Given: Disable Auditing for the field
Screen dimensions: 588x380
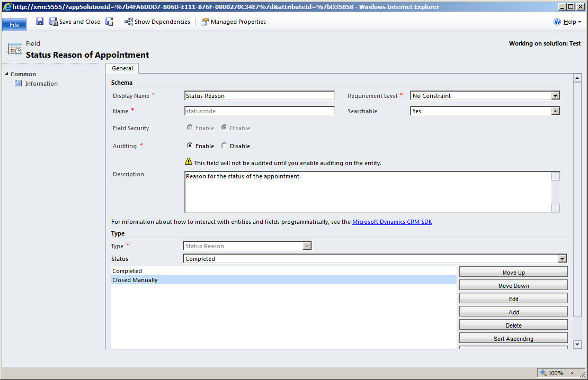Looking at the screenshot, I should 224,146.
